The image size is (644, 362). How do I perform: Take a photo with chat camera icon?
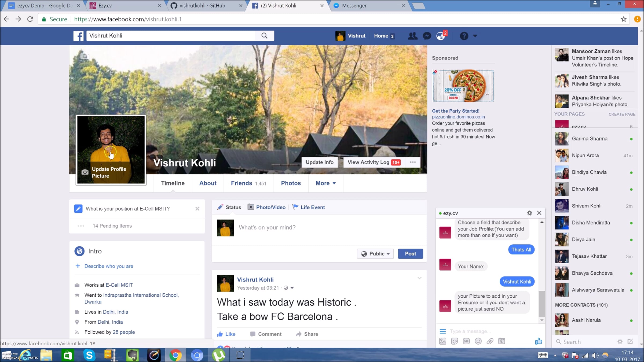point(502,341)
